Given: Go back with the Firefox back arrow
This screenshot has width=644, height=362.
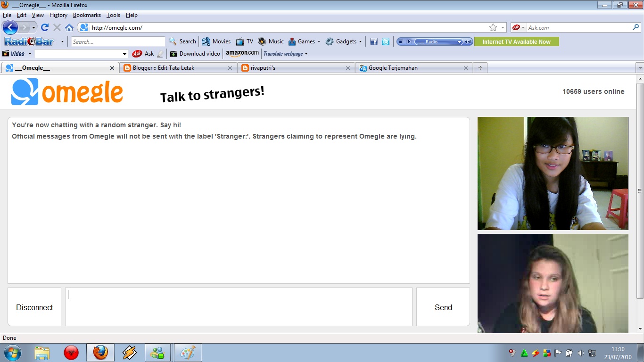Looking at the screenshot, I should (x=10, y=27).
